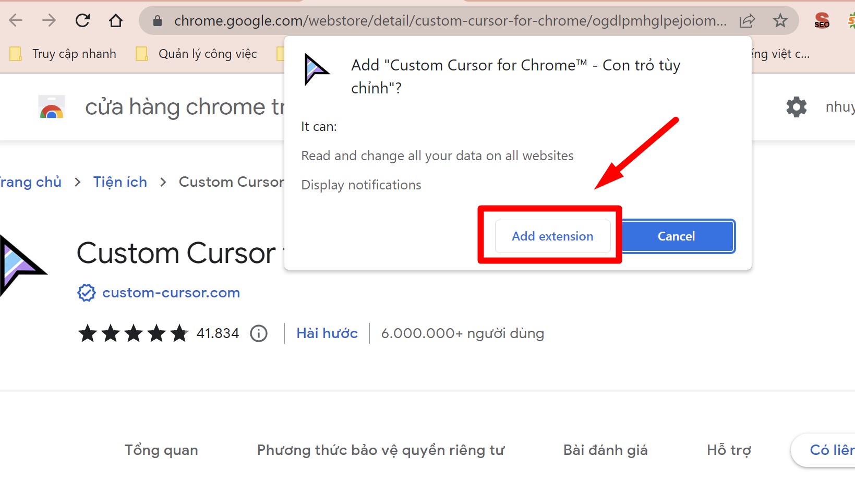Click Trang chủ breadcrumb link

(30, 182)
